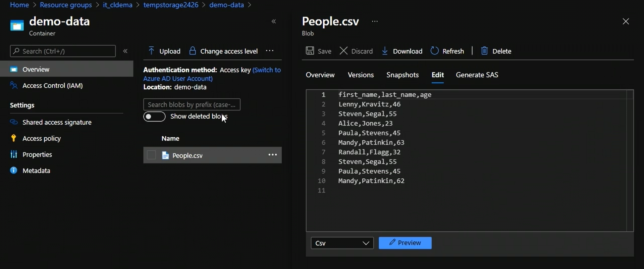
Task: Click the Save floppy disk icon
Action: pos(310,51)
